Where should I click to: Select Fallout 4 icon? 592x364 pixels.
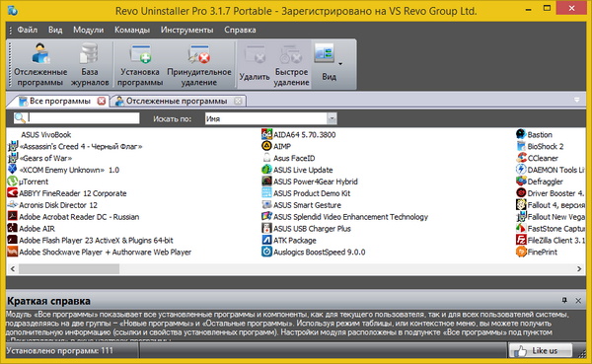coord(521,205)
